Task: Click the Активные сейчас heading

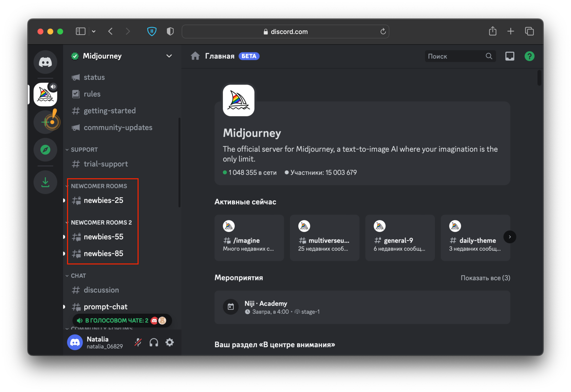Action: [x=245, y=202]
